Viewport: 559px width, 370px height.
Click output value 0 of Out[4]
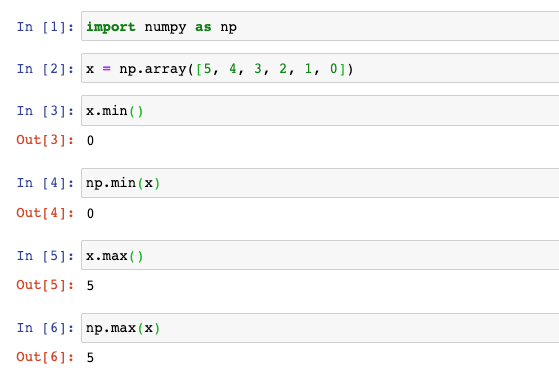pos(90,214)
